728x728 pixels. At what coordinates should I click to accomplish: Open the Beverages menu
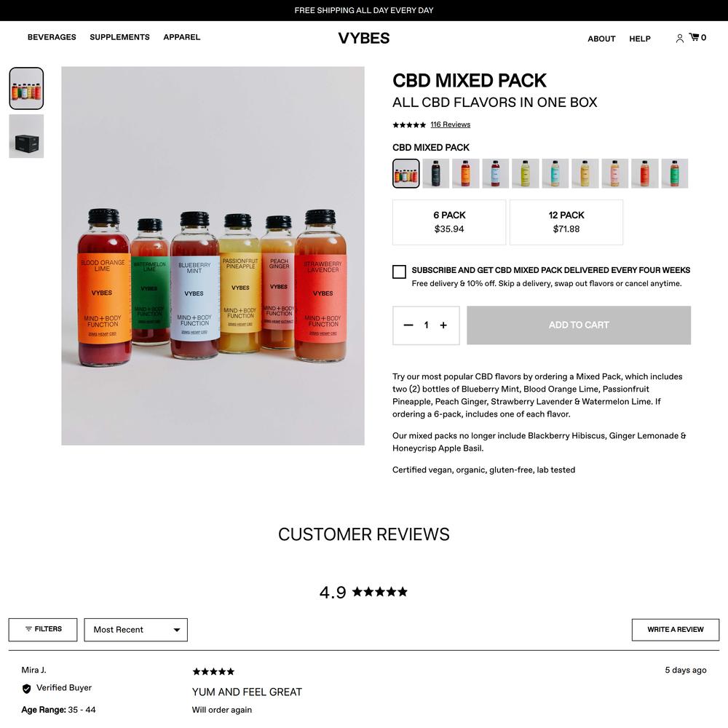pos(52,37)
